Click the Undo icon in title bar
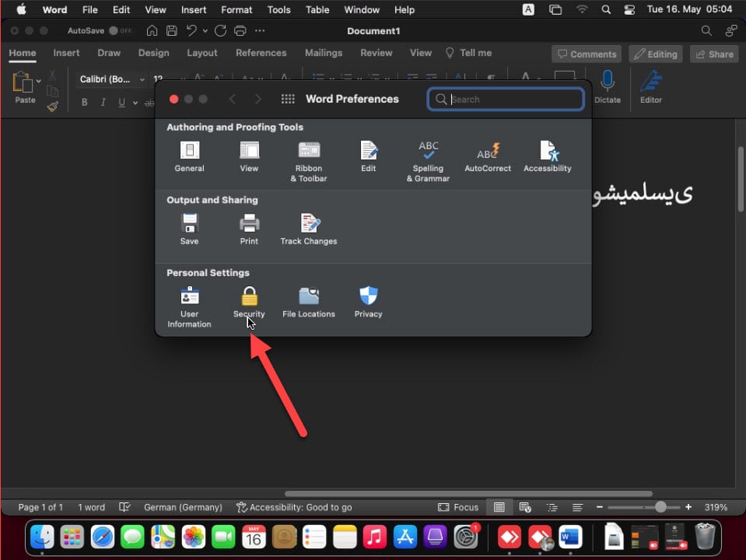This screenshot has width=746, height=560. click(x=191, y=31)
